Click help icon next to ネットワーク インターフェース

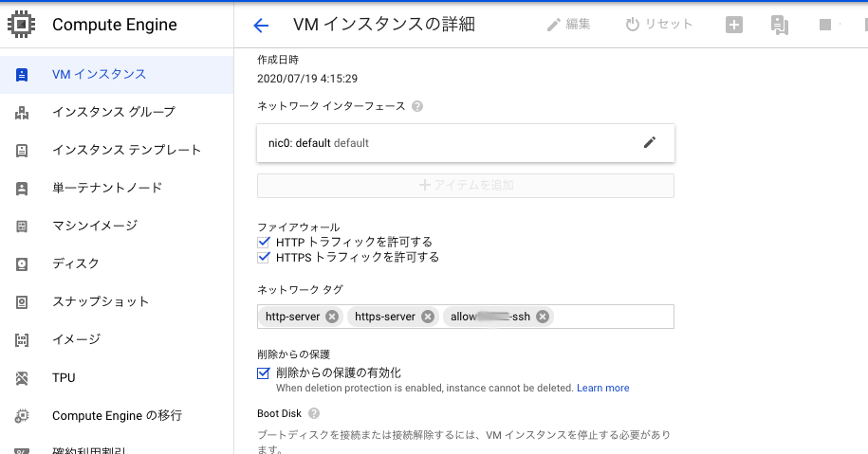pyautogui.click(x=417, y=106)
